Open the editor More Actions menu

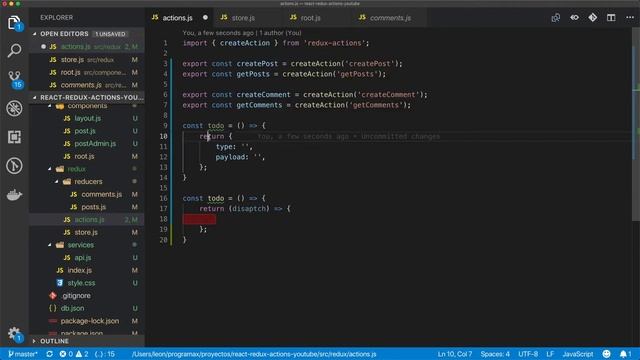(x=630, y=18)
